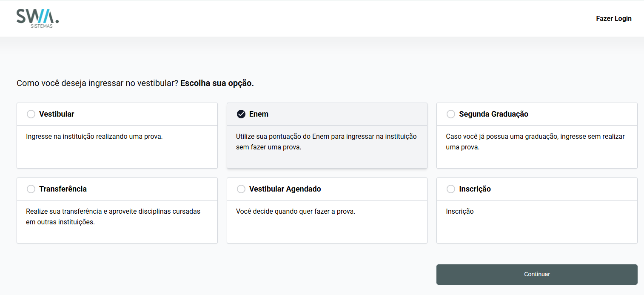Select the Vestibular radio button
Screen dimensions: 644x295
pyautogui.click(x=31, y=114)
